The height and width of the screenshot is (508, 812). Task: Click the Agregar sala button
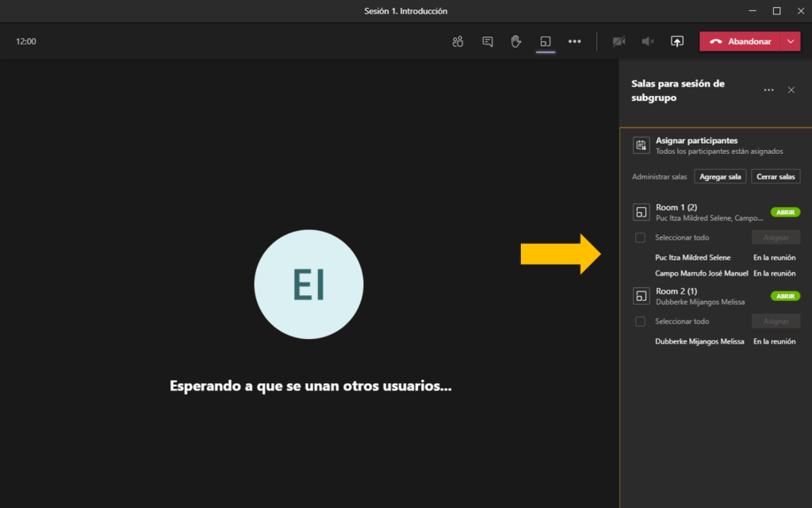(x=720, y=176)
